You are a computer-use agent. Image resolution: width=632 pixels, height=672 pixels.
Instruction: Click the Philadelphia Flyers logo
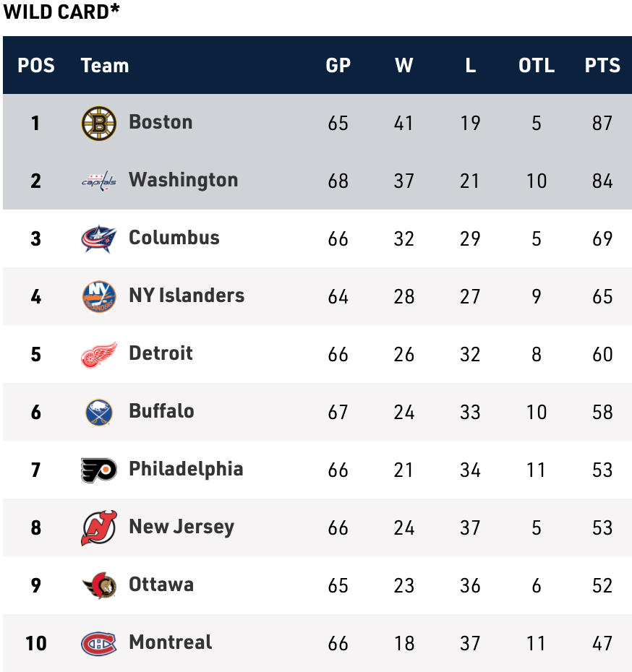coord(98,470)
